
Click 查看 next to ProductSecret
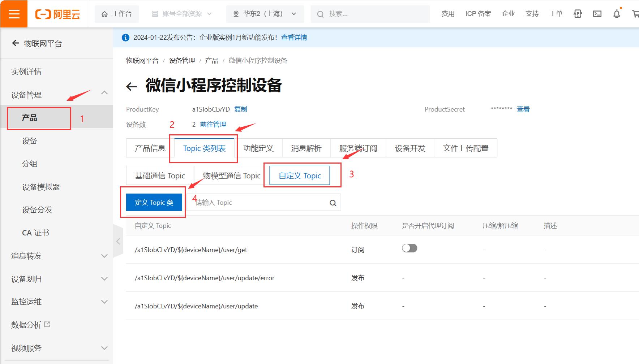523,109
